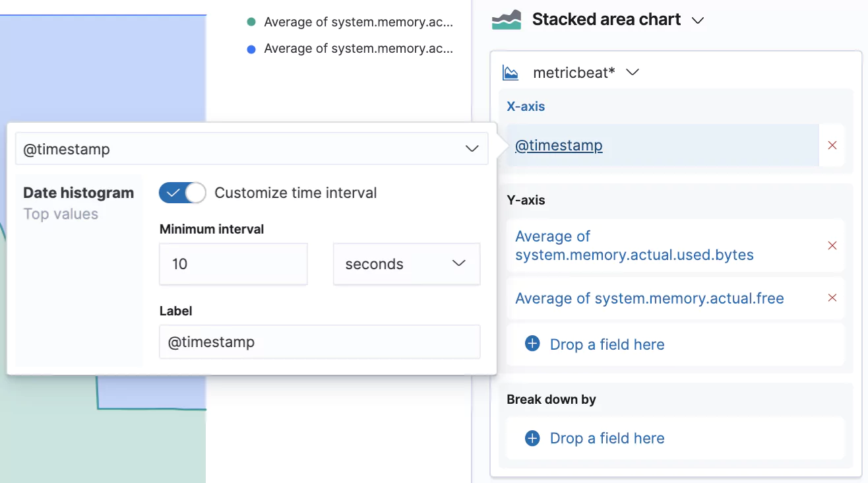Click the Y-axis section heading
Image resolution: width=868 pixels, height=483 pixels.
click(x=526, y=200)
